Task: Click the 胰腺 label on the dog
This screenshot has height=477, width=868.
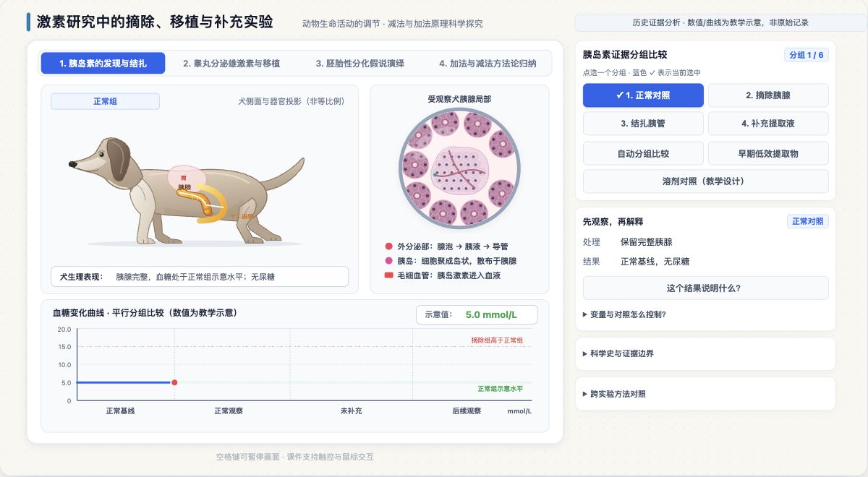Action: [184, 187]
